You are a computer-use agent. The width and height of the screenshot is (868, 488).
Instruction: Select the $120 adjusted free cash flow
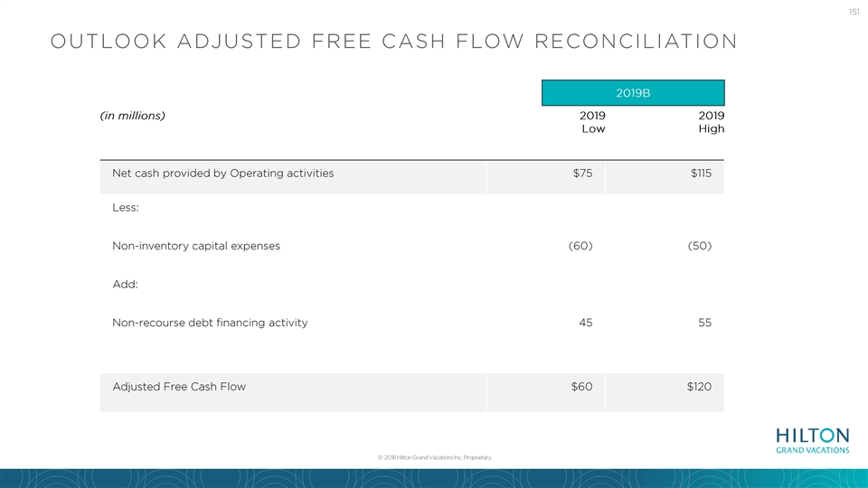point(699,387)
